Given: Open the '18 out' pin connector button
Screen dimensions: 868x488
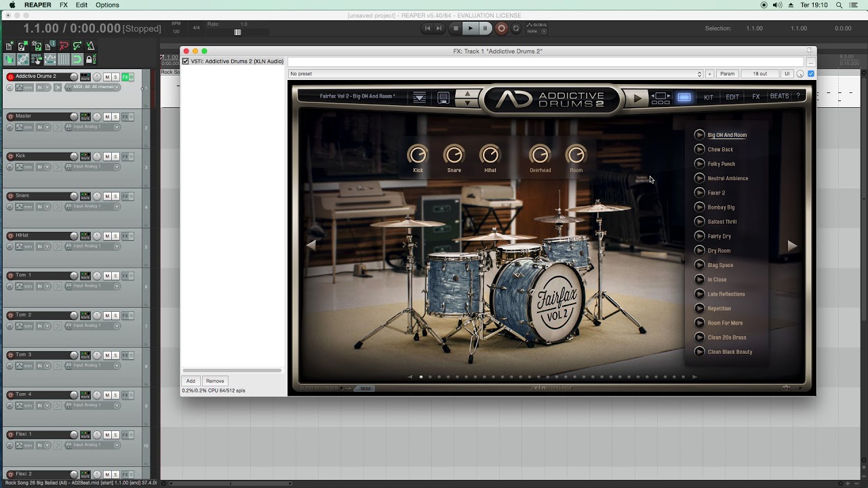Looking at the screenshot, I should pos(759,74).
